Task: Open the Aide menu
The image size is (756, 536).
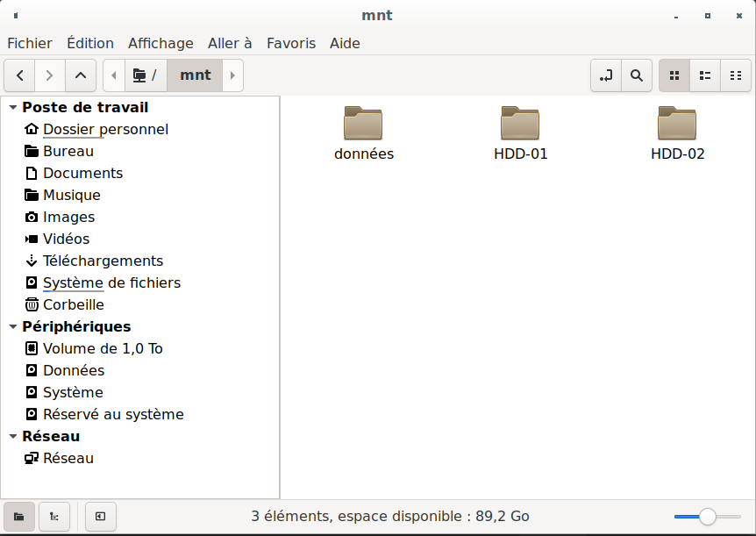Action: click(345, 43)
